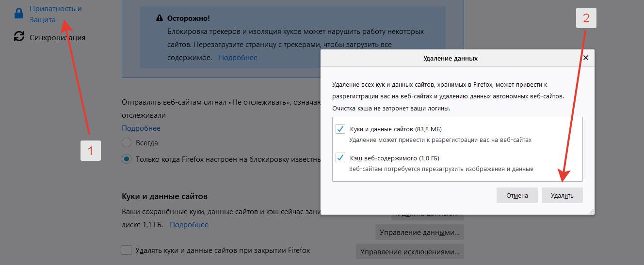
Task: Click the resize grip in dialog corner
Action: 591,211
